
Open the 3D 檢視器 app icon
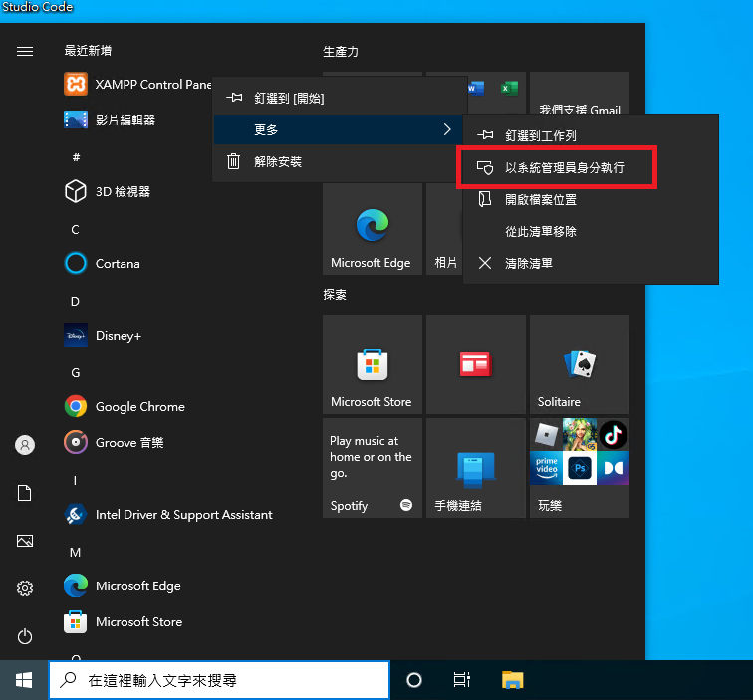click(76, 191)
